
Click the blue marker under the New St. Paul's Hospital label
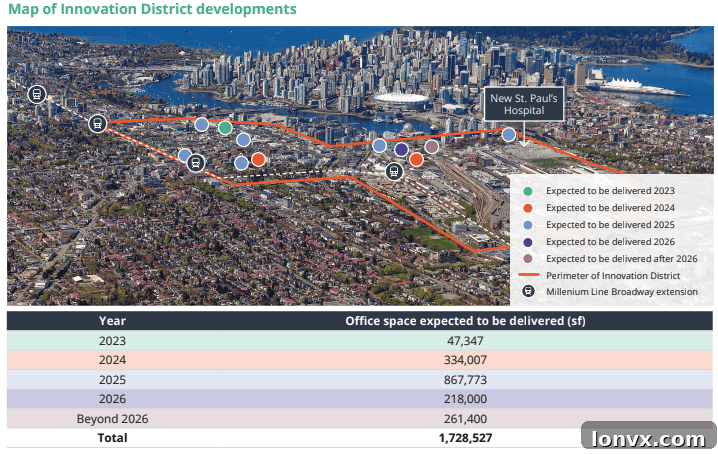[509, 134]
